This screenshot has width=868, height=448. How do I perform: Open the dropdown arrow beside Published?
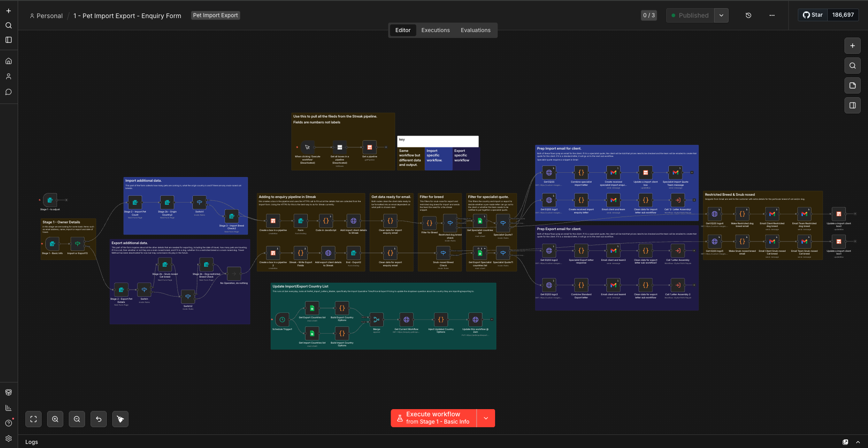tap(721, 15)
